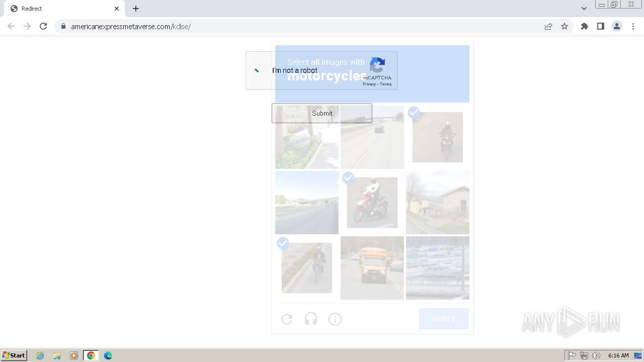This screenshot has height=362, width=644.
Task: Open the Chrome profile avatar
Action: 616,26
